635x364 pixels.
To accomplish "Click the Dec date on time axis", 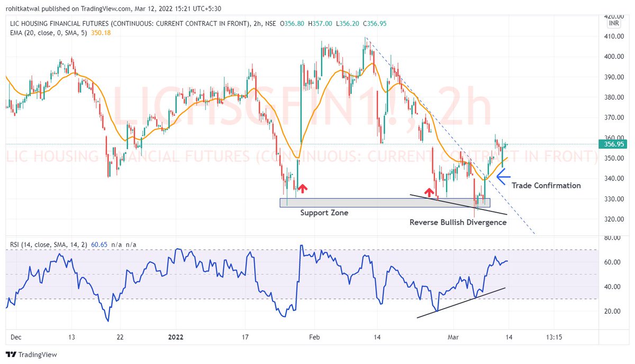I will (x=16, y=337).
